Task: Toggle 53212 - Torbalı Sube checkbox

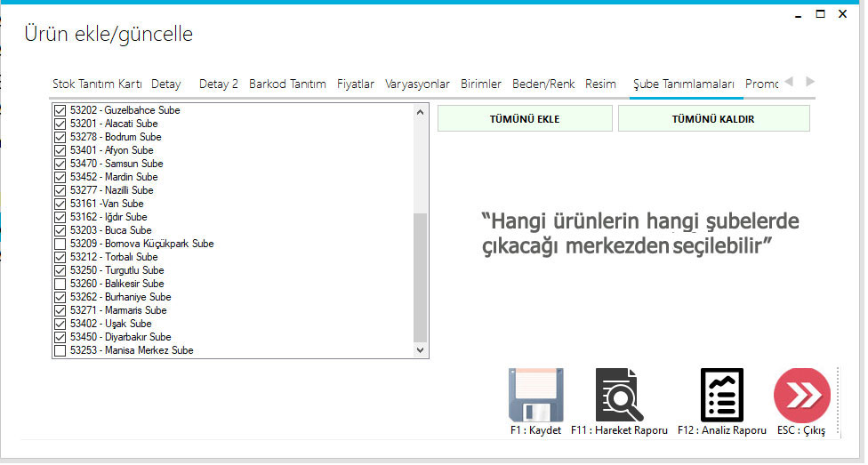Action: pos(60,257)
